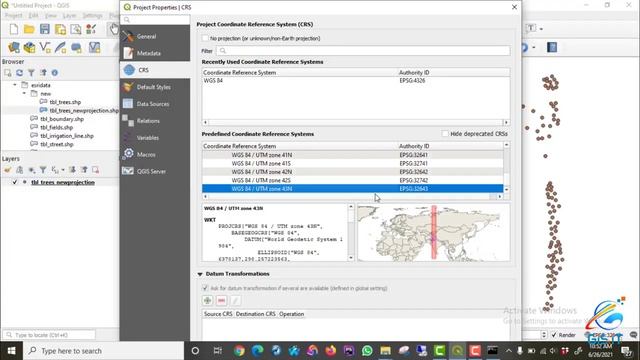This screenshot has width=640, height=360.
Task: Select the Pan Map hand tool
Action: (x=113, y=29)
